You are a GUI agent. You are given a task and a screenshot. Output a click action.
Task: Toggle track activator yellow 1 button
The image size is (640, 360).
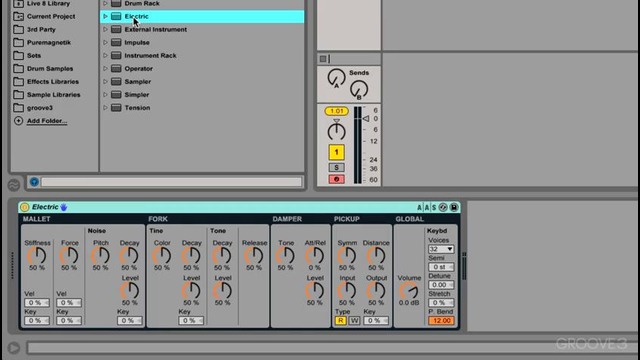point(336,152)
